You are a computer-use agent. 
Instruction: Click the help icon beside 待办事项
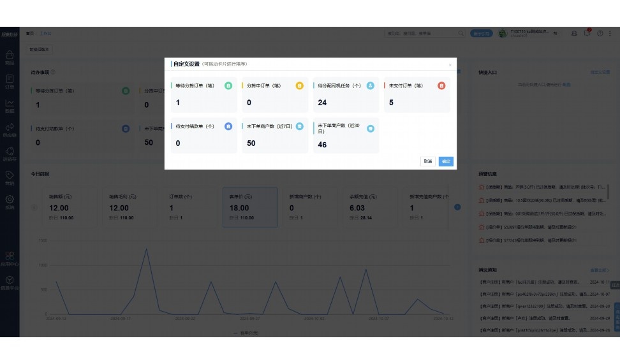(53, 72)
